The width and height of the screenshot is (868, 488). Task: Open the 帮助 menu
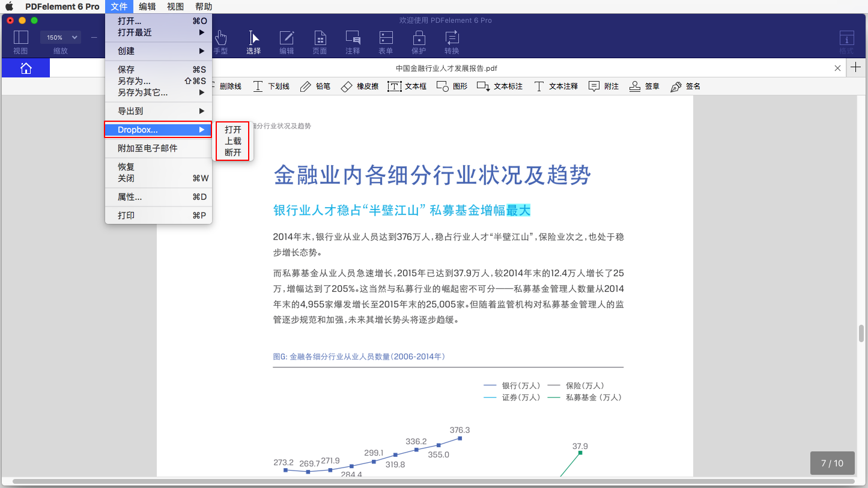click(x=203, y=7)
